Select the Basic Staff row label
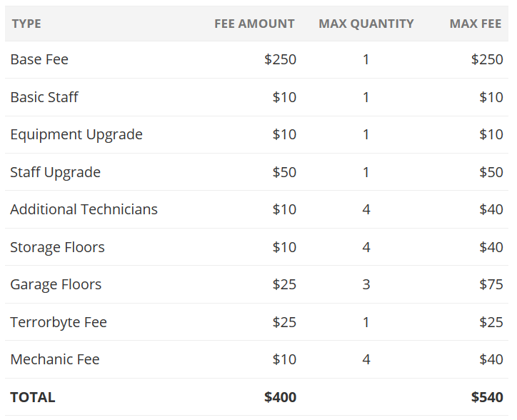The image size is (517, 420). coord(44,97)
